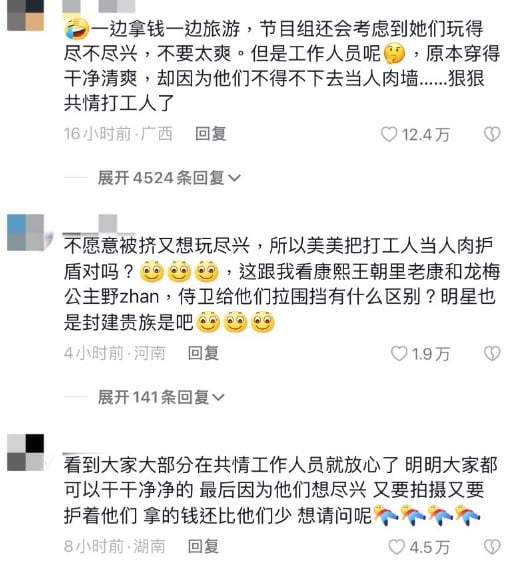
Task: Tap the 4.5万 like count
Action: click(x=429, y=547)
